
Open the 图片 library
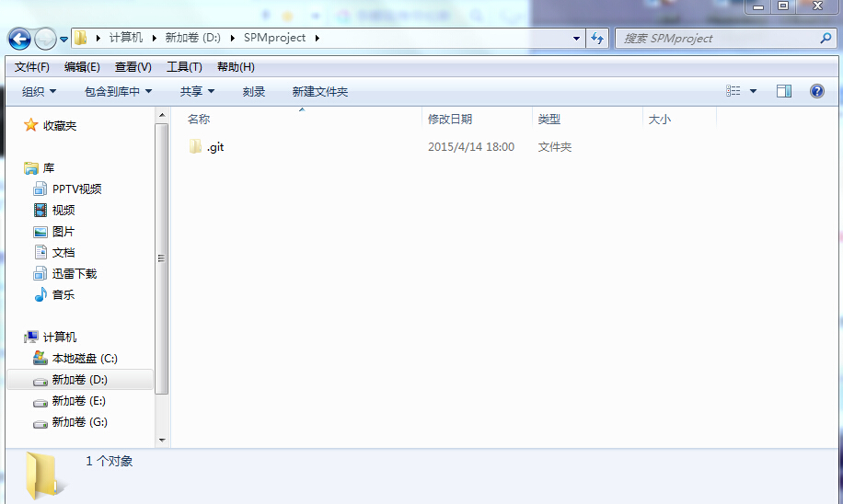click(x=64, y=232)
